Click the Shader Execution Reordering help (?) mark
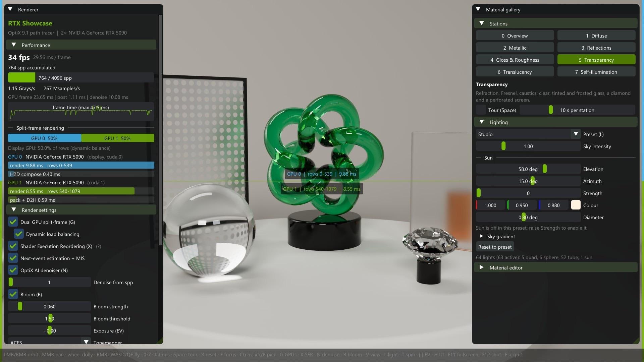 click(x=99, y=246)
